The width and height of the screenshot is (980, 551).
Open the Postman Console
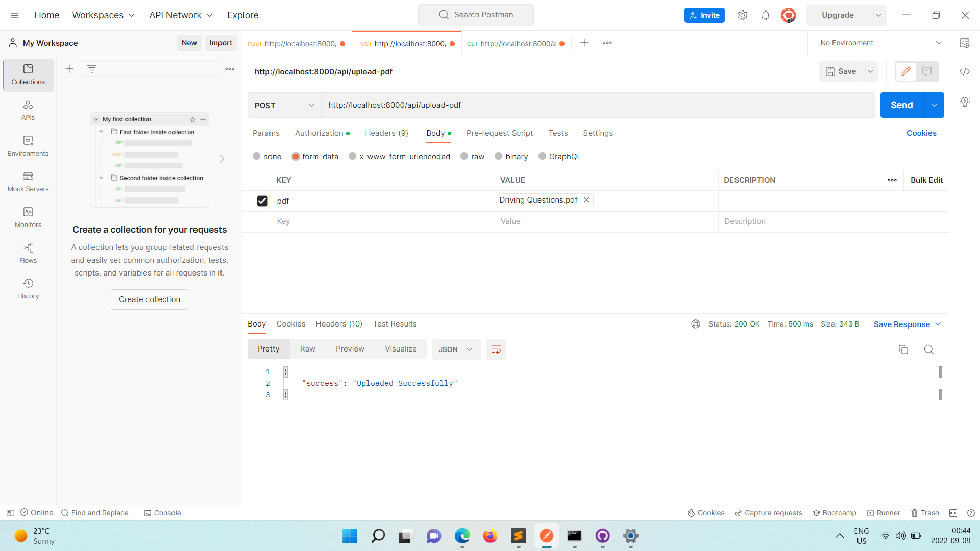[162, 513]
